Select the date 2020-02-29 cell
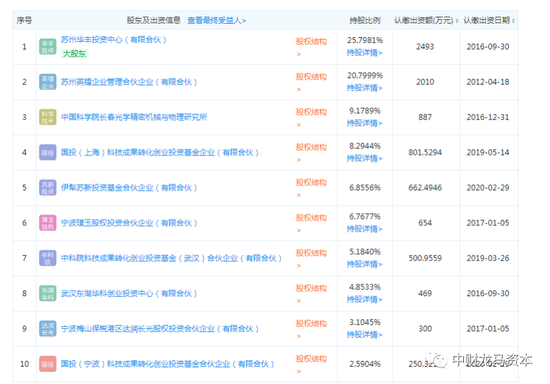This screenshot has height=384, width=550. (488, 188)
